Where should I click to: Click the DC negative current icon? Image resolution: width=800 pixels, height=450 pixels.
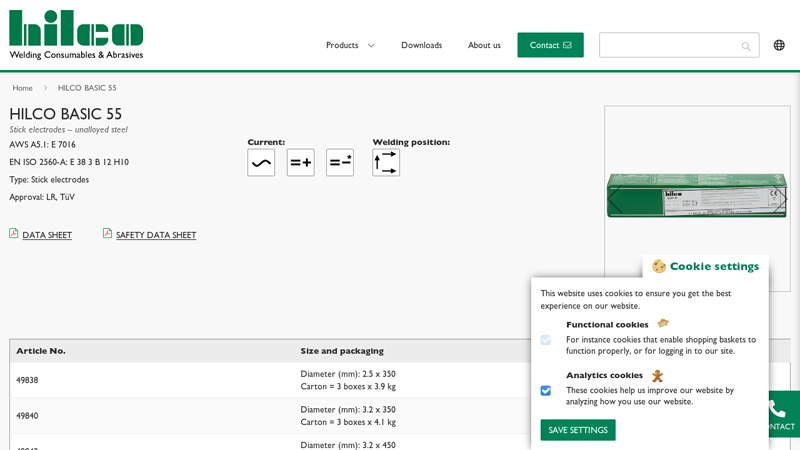pyautogui.click(x=340, y=163)
